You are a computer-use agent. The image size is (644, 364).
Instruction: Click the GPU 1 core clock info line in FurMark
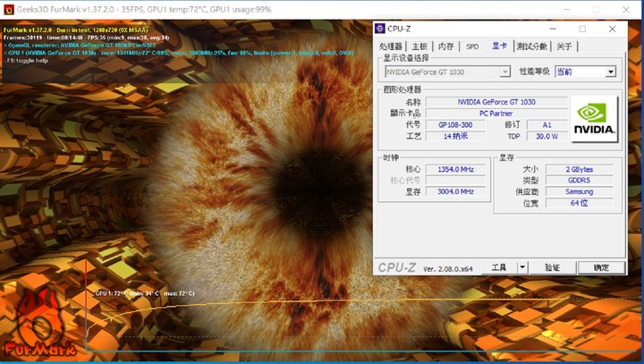pyautogui.click(x=178, y=53)
